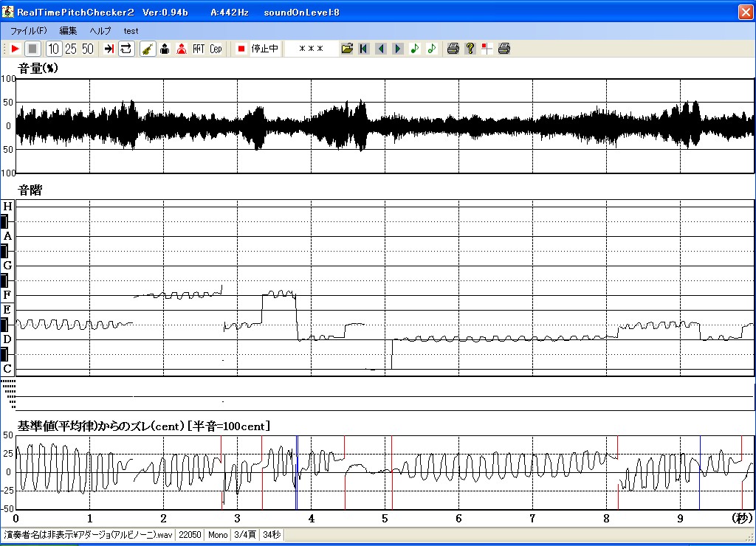
Task: Click the green note icon nearest the printer
Action: (x=431, y=49)
